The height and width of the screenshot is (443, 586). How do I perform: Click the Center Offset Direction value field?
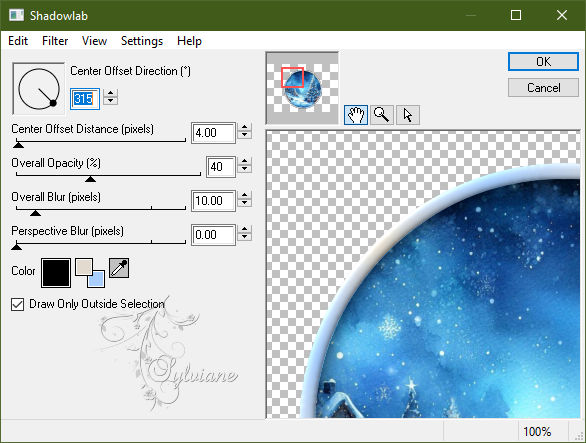tap(85, 99)
